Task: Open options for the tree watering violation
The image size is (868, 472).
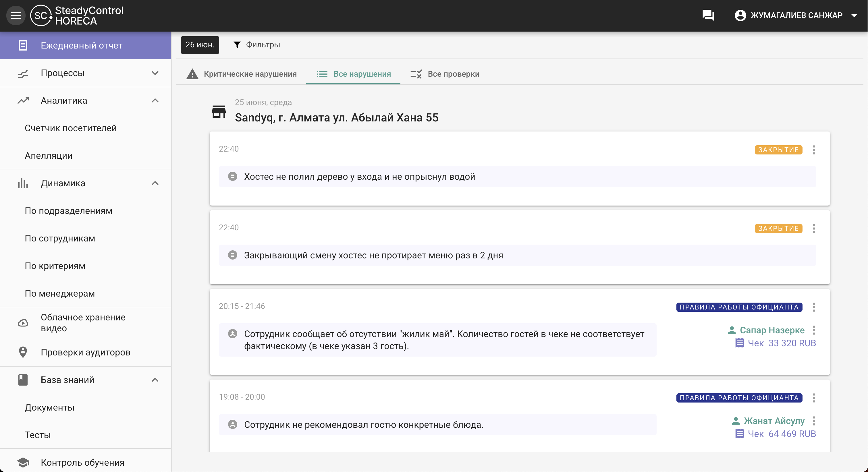Action: (x=814, y=150)
